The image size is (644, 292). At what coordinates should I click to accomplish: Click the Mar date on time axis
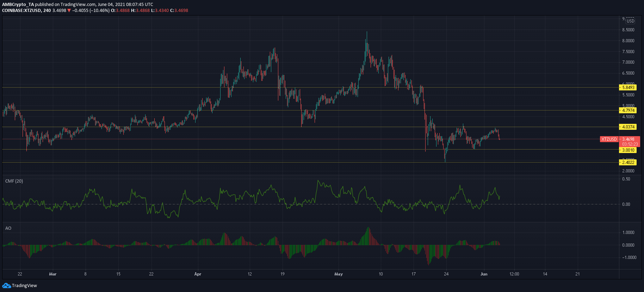click(x=52, y=274)
